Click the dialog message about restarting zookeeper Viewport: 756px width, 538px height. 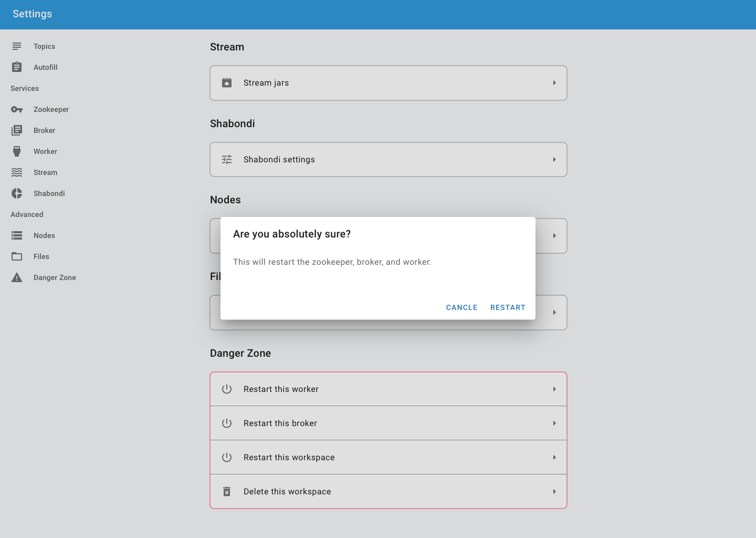coord(332,262)
